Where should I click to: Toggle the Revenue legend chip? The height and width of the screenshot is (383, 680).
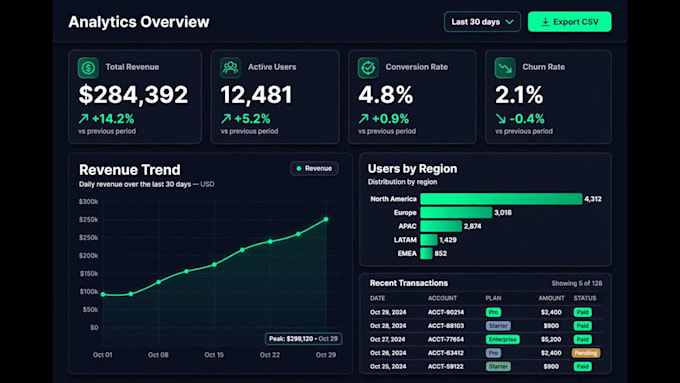(314, 168)
